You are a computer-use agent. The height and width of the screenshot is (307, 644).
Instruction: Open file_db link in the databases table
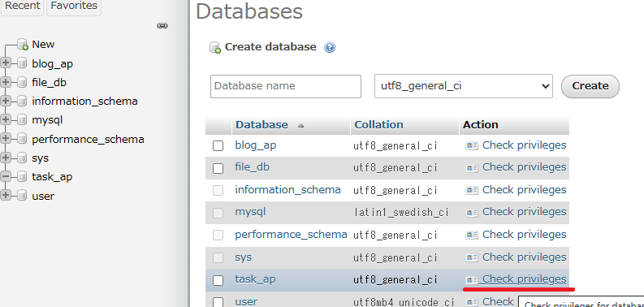[253, 167]
